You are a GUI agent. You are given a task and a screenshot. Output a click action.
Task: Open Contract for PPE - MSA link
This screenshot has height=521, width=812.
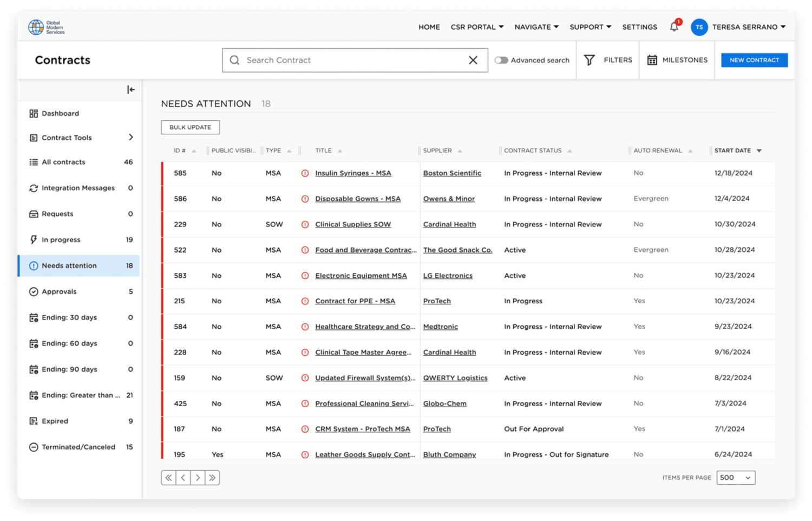pos(355,301)
